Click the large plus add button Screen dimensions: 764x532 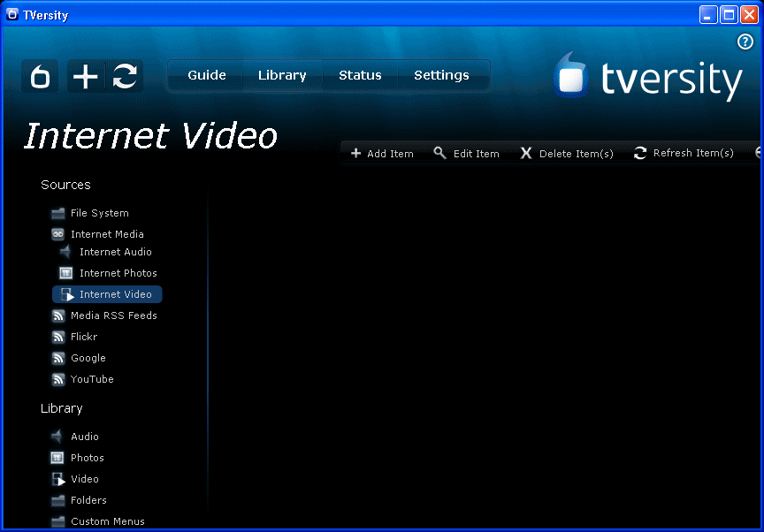point(86,76)
